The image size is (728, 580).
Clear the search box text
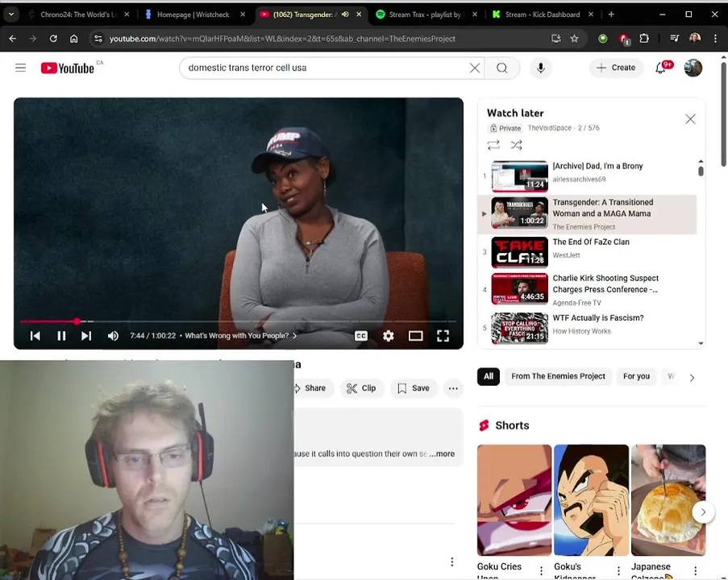[475, 68]
